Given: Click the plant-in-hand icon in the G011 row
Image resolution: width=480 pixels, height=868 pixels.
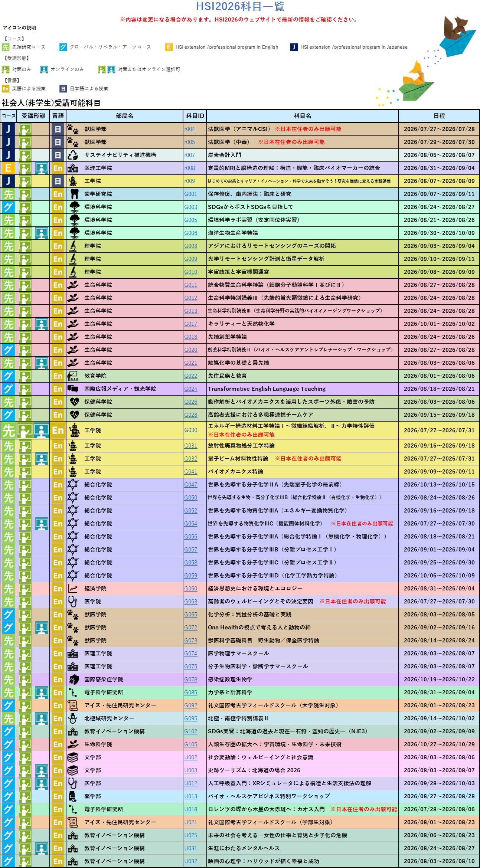Looking at the screenshot, I should pos(73,285).
